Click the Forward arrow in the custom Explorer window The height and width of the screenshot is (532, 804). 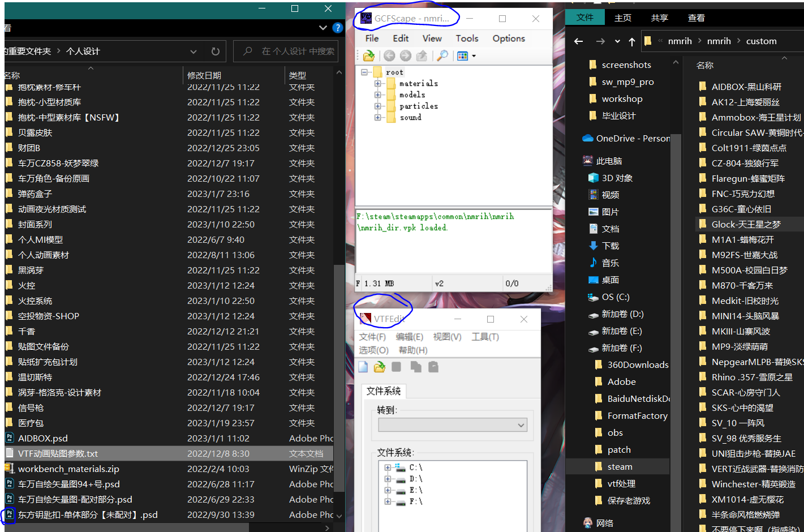(600, 41)
